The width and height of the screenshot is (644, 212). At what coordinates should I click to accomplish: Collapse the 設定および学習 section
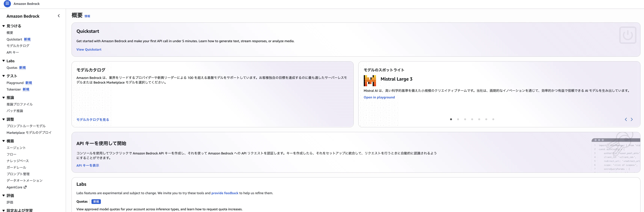coord(4,210)
